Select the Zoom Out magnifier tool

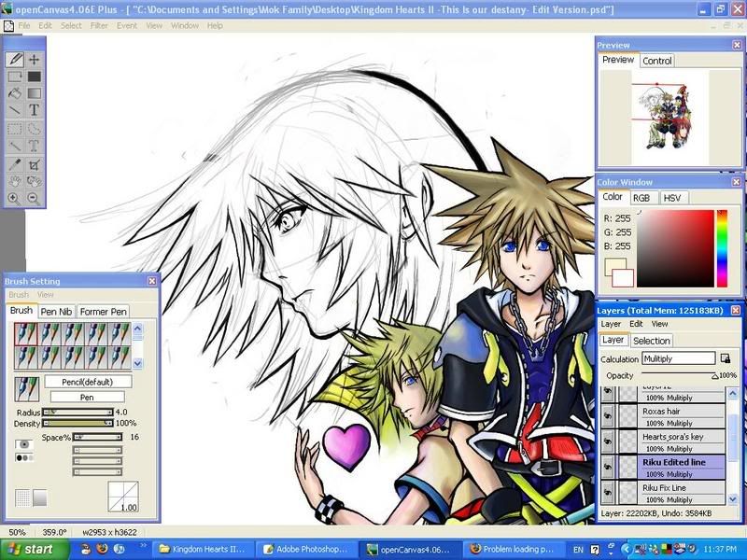pyautogui.click(x=34, y=198)
